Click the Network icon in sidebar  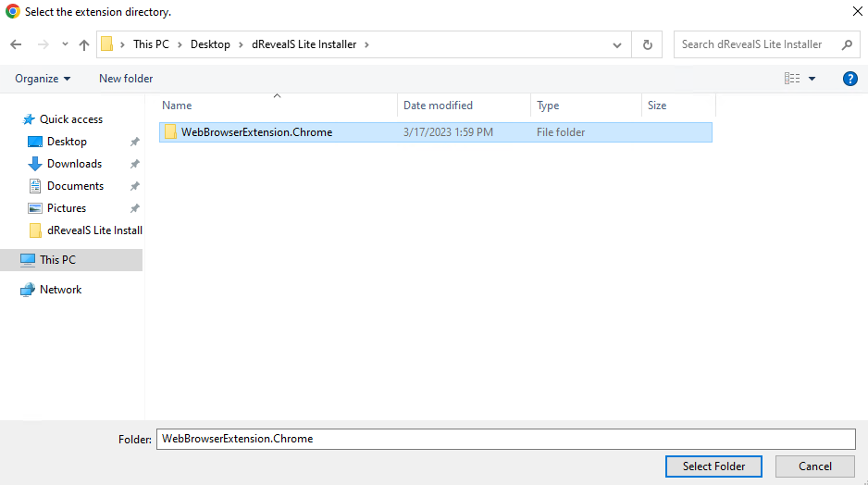[x=27, y=290]
